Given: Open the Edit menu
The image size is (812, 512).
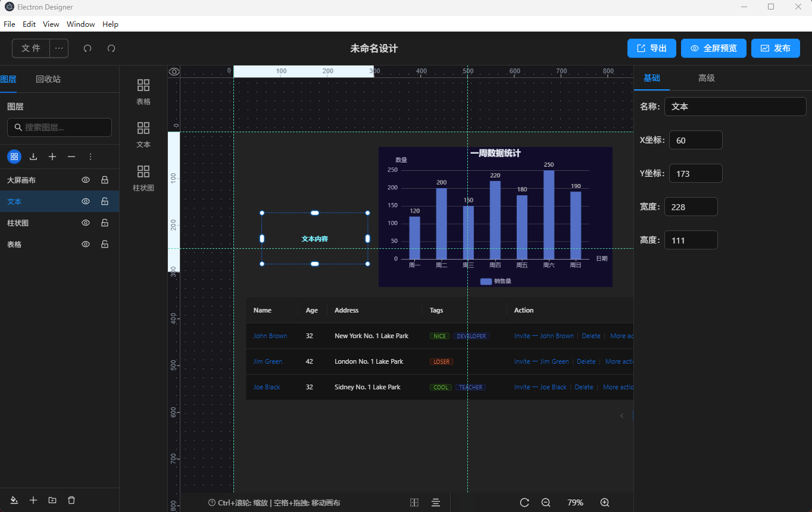Looking at the screenshot, I should tap(29, 24).
